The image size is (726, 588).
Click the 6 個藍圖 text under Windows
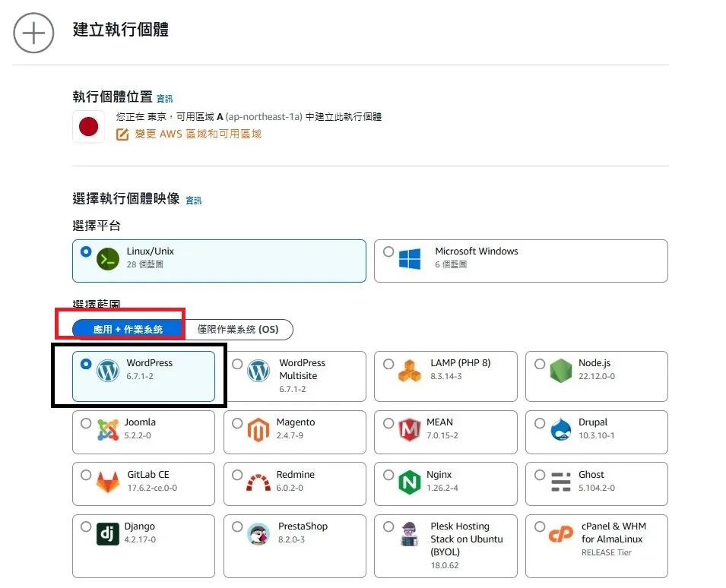[451, 264]
